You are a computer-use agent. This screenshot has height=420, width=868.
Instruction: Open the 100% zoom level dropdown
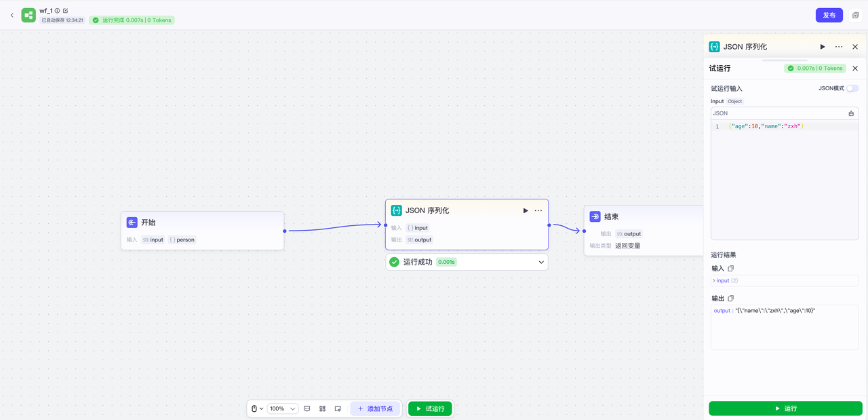pyautogui.click(x=283, y=408)
